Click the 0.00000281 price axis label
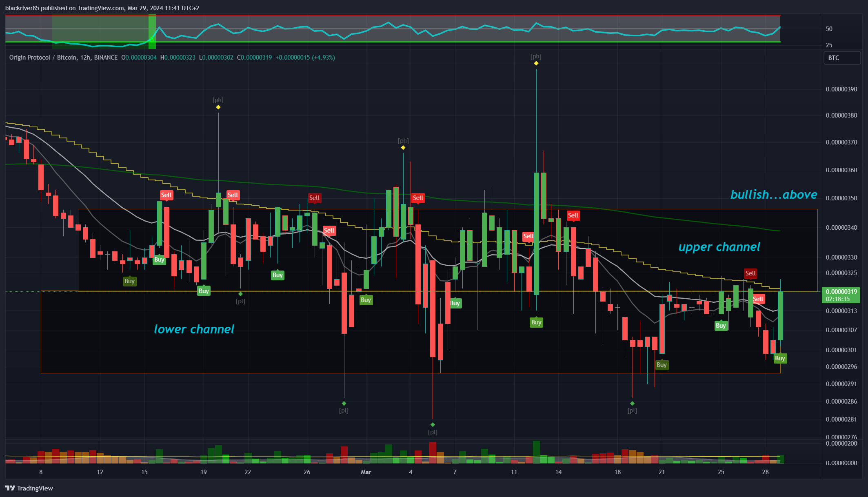The image size is (868, 497). tap(841, 419)
